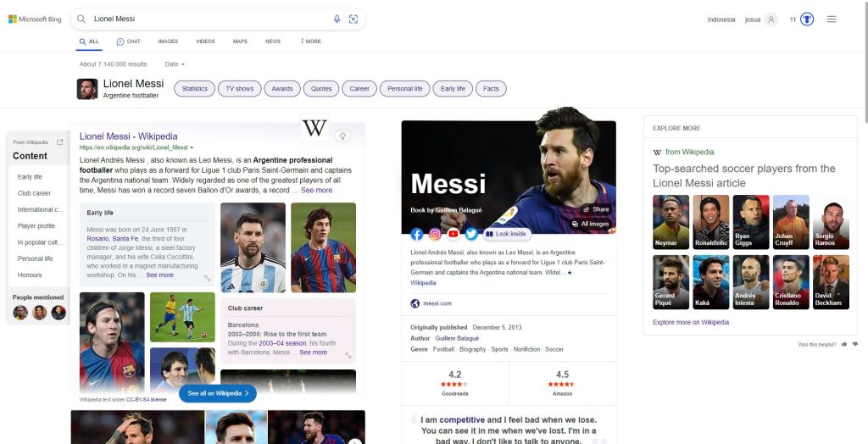Image resolution: width=868 pixels, height=444 pixels.
Task: Open Microsoft Rewards trophy icon
Action: pos(807,19)
